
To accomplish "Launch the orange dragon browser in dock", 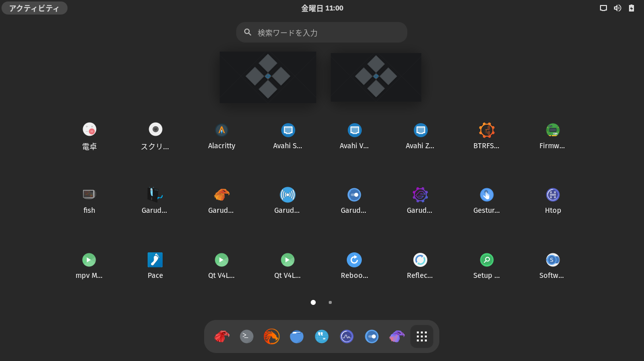I will click(272, 336).
